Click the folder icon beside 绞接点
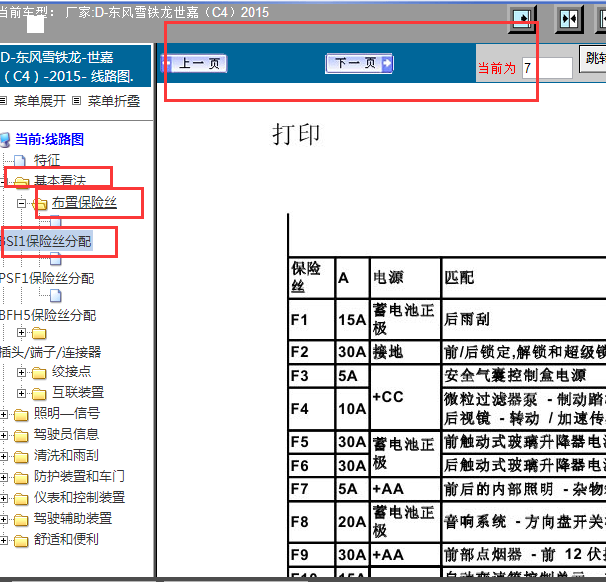The width and height of the screenshot is (606, 582). 39,373
